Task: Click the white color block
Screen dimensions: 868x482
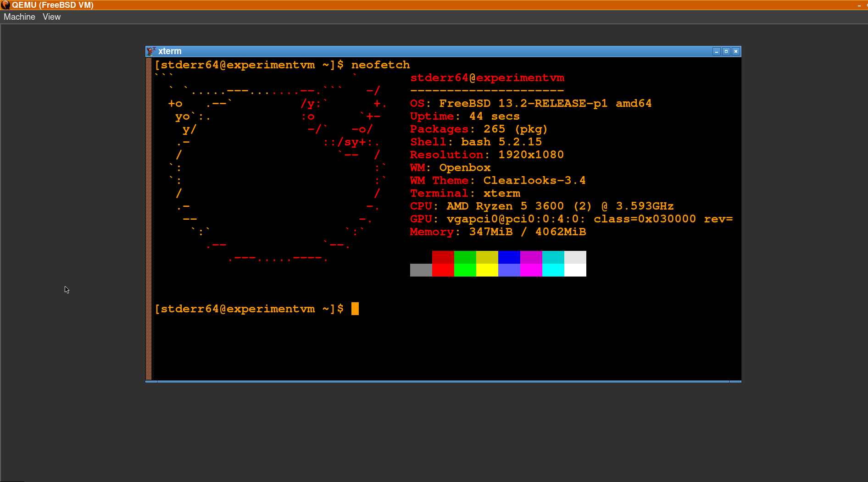Action: tap(575, 270)
